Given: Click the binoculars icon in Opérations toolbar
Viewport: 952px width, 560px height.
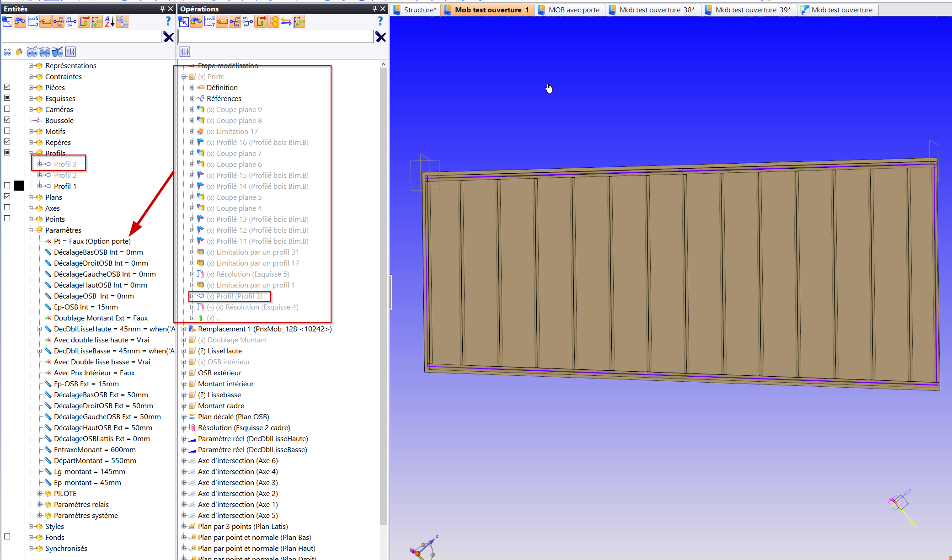Looking at the screenshot, I should tap(197, 21).
